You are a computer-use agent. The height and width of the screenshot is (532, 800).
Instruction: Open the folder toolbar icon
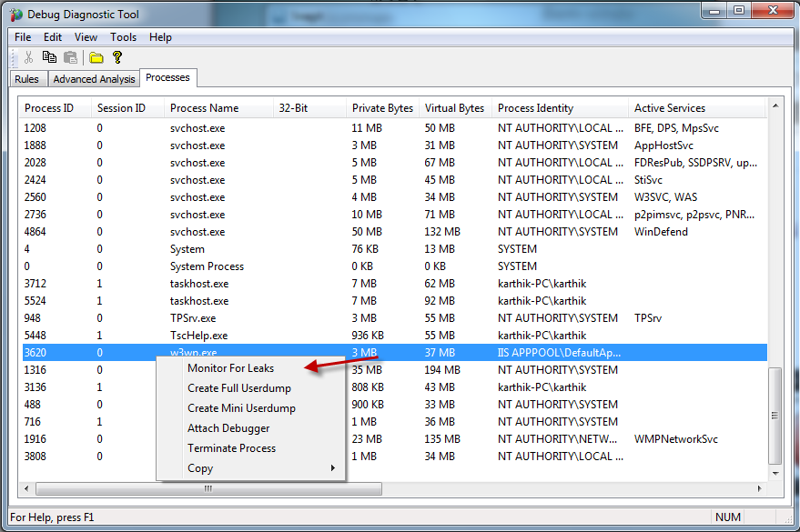pyautogui.click(x=96, y=58)
